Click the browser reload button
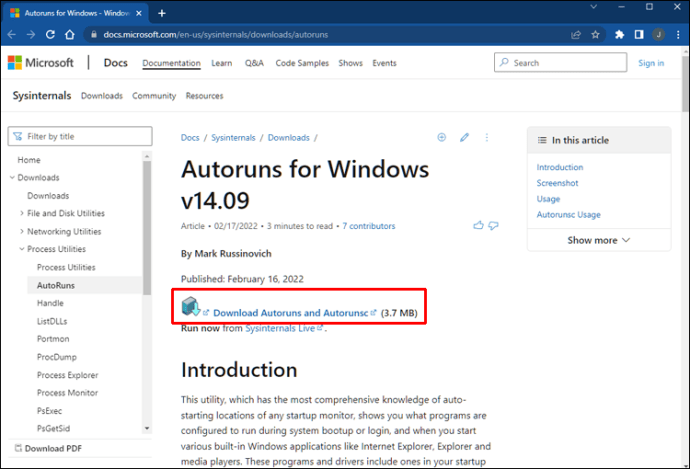 point(53,34)
